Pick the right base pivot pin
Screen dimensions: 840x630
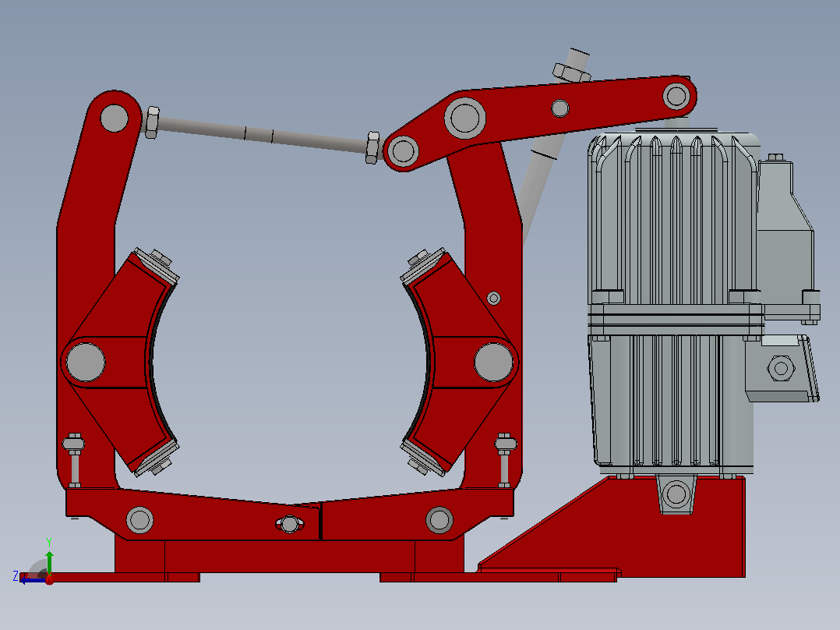click(x=439, y=519)
